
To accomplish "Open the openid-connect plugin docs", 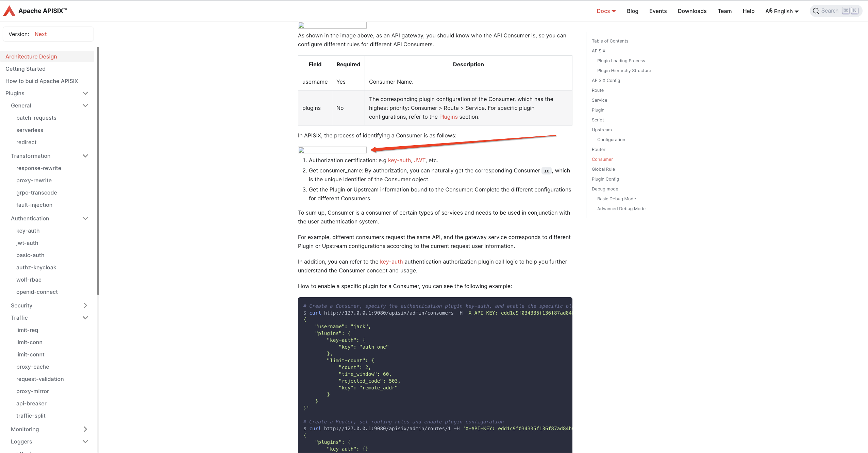I will [x=37, y=292].
